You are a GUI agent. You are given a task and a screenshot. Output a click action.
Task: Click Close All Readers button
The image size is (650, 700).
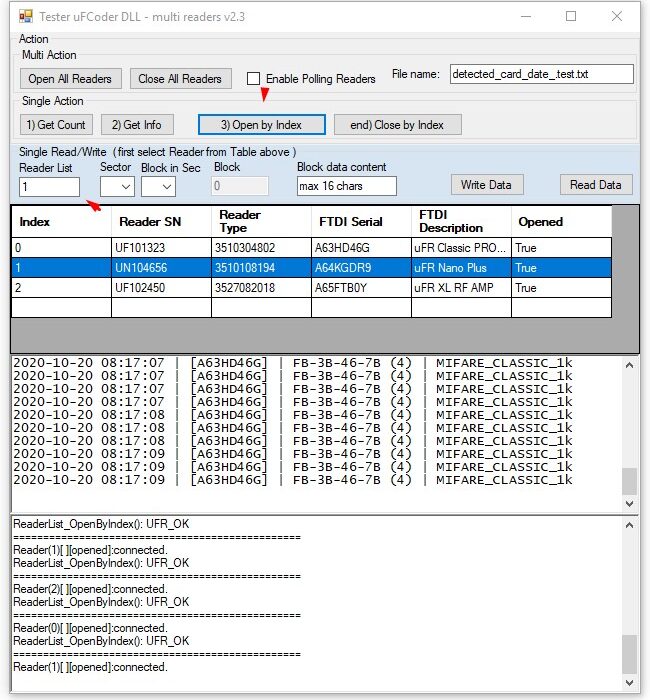(180, 79)
